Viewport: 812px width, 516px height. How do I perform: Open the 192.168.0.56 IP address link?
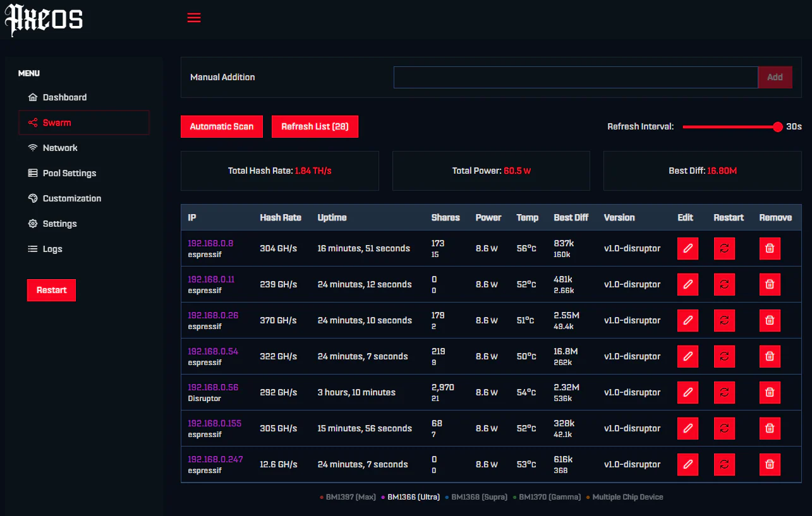[x=213, y=387]
